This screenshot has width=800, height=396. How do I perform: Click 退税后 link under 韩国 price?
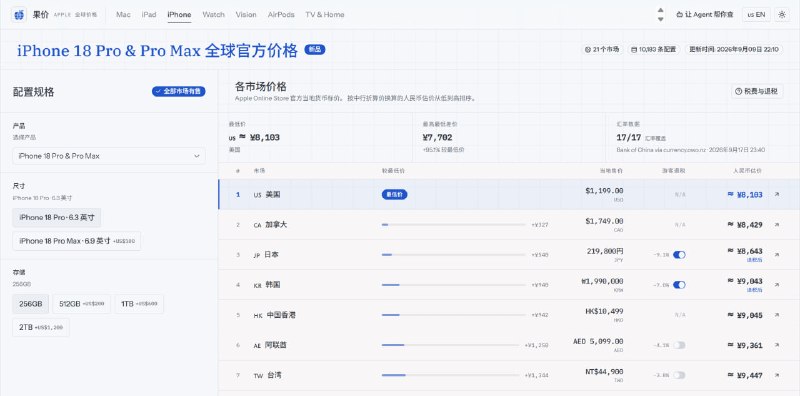click(x=755, y=290)
